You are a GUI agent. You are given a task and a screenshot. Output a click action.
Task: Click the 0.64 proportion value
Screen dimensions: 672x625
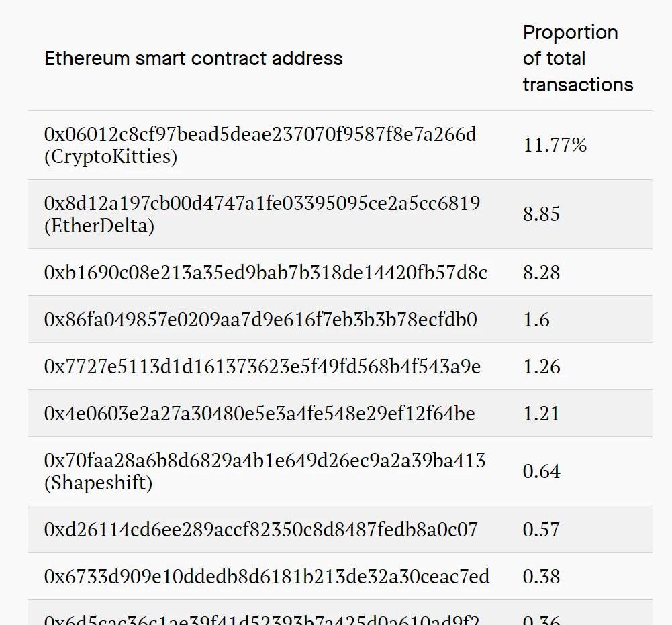point(541,471)
